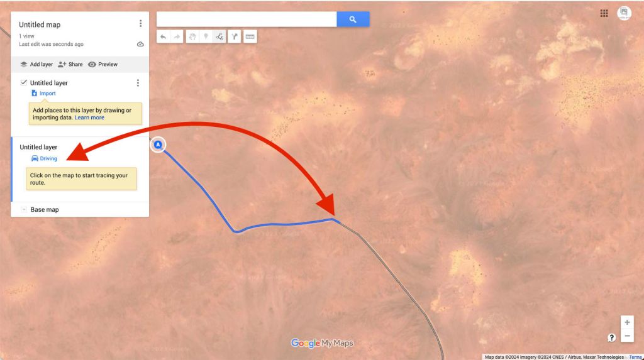Zoom in with the plus button

[627, 322]
